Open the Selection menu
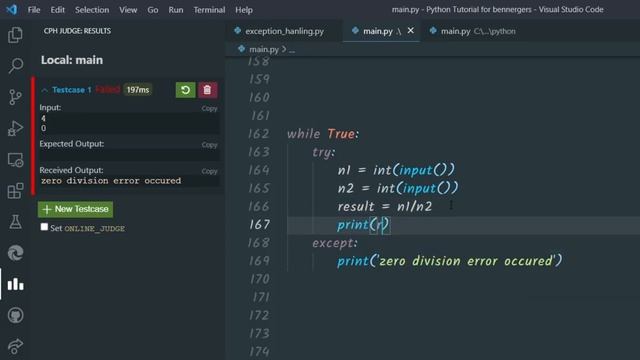The image size is (640, 360). pyautogui.click(x=92, y=10)
